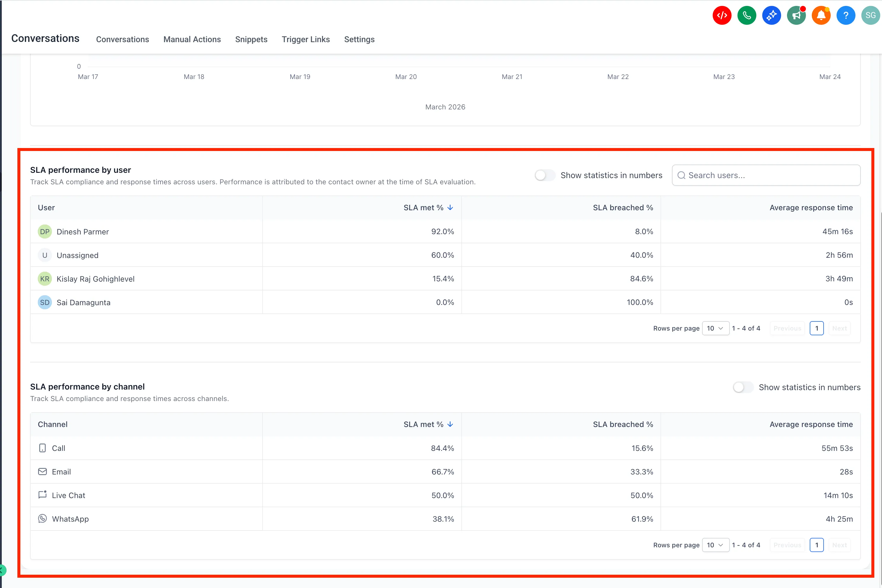
Task: Open the notifications bell
Action: [x=821, y=15]
